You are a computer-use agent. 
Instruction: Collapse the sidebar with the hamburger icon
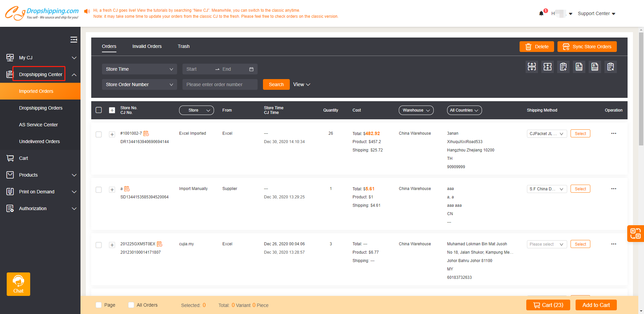pos(73,40)
